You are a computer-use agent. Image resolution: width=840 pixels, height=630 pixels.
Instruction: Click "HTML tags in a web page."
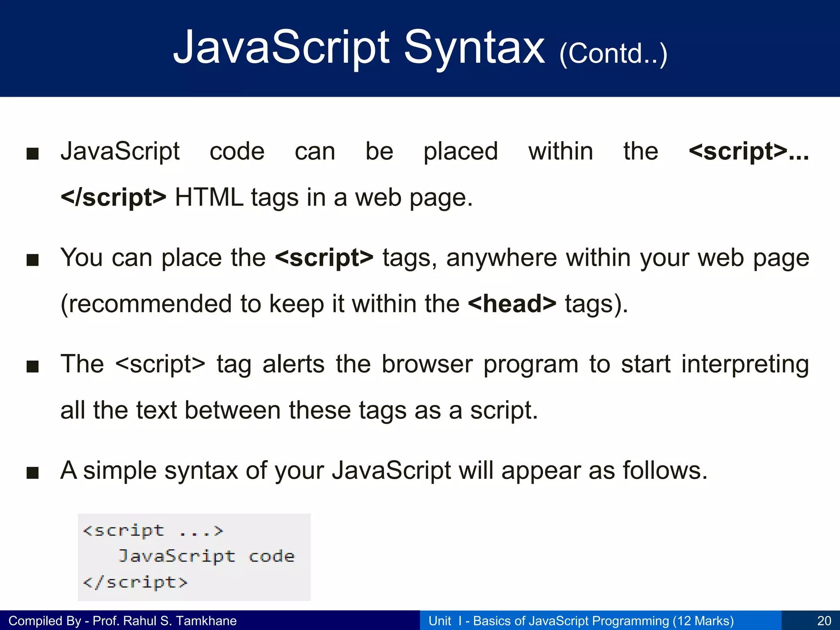coord(324,198)
